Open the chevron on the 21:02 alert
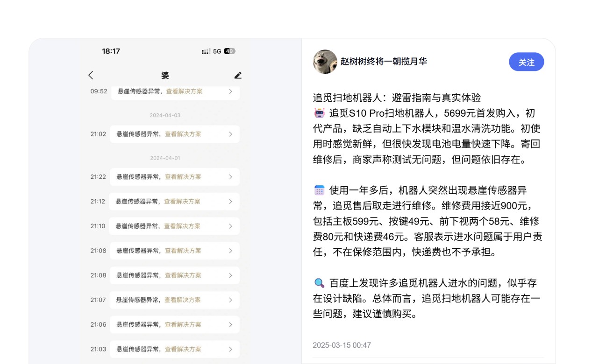 point(230,134)
